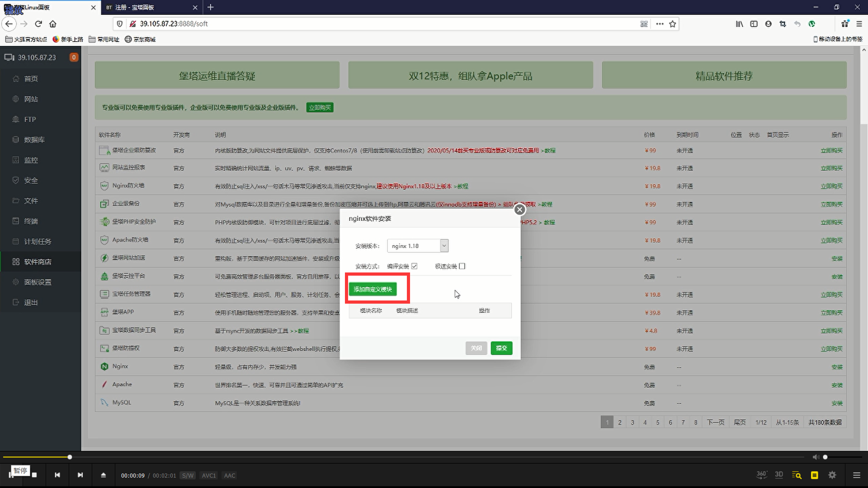Screen dimensions: 868x488
Task: Open the 软件商店 sidebar menu item
Action: pos(38,262)
